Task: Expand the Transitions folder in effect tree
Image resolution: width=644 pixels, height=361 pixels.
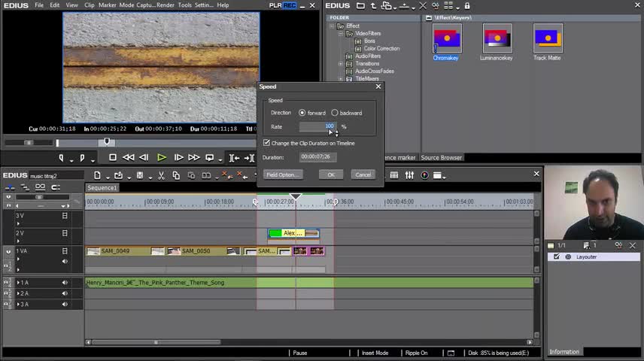Action: pyautogui.click(x=341, y=64)
